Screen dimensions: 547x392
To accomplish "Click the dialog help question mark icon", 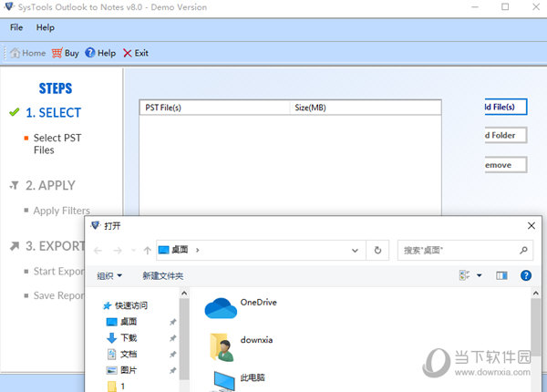I will tap(526, 275).
